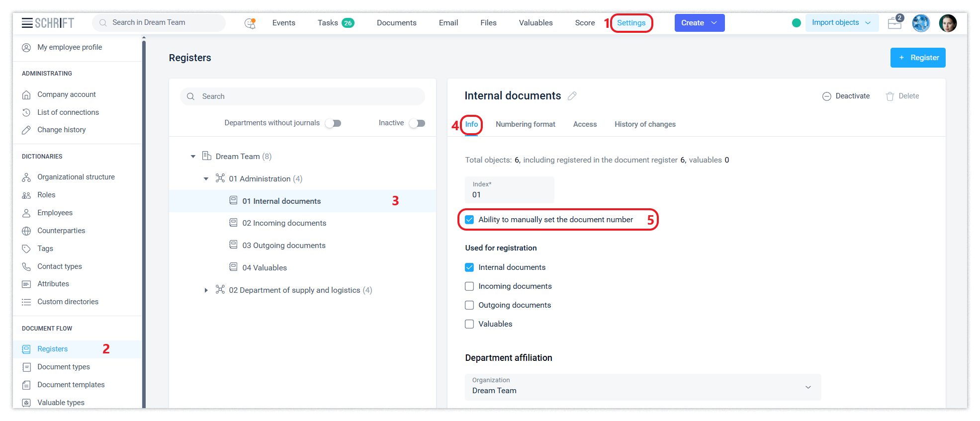Image resolution: width=980 pixels, height=421 pixels.
Task: Toggle Departments without journals switch
Action: click(x=333, y=123)
